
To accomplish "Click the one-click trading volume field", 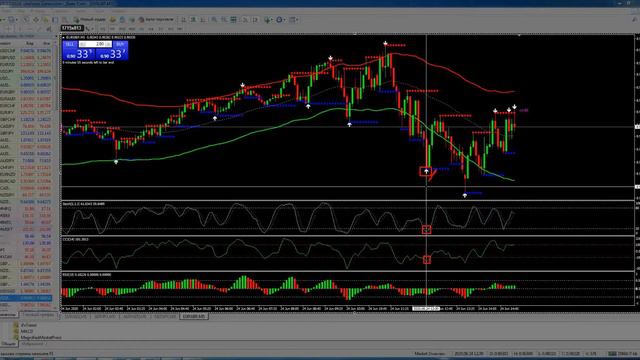I will (95, 44).
